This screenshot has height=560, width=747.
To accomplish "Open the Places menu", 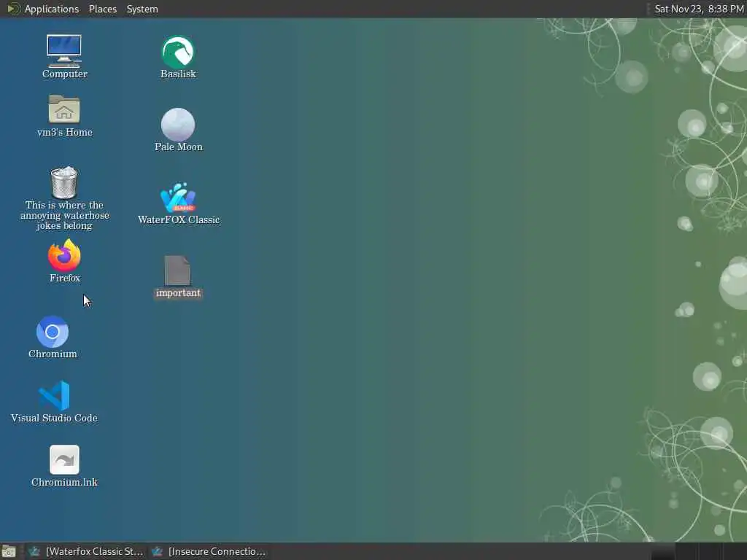I will [x=102, y=9].
